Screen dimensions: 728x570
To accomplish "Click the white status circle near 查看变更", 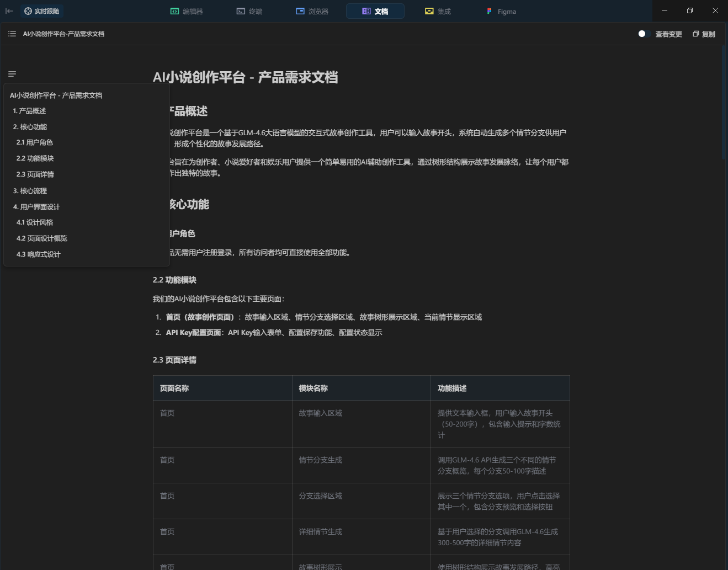I will click(x=641, y=33).
